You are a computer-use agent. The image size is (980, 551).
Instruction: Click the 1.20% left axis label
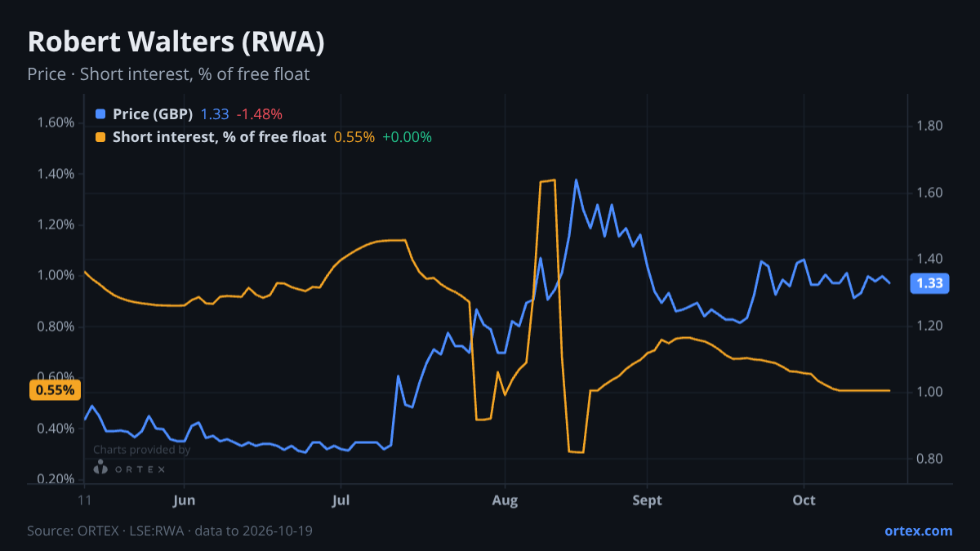tap(56, 224)
